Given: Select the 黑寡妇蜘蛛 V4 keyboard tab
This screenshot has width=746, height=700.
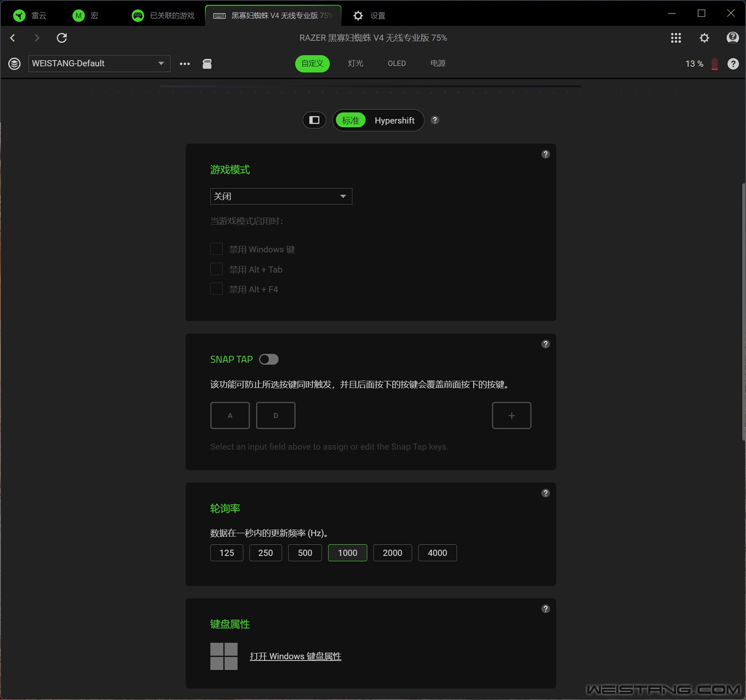Looking at the screenshot, I should 273,16.
